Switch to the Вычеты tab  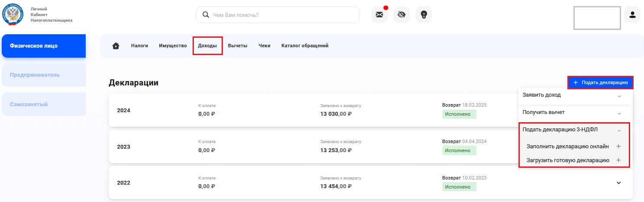(238, 46)
